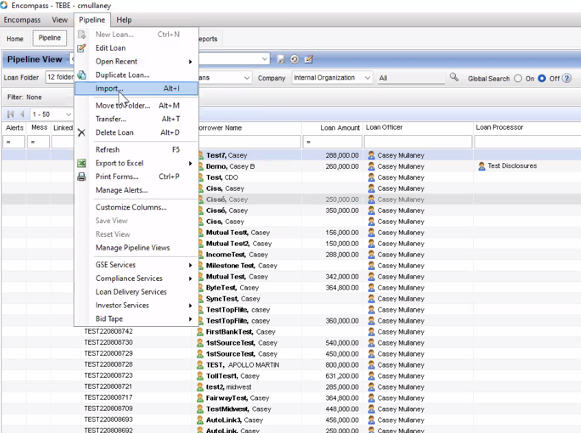Viewport: 581px width, 433px height.
Task: Click the New Loan document icon
Action: coord(82,34)
